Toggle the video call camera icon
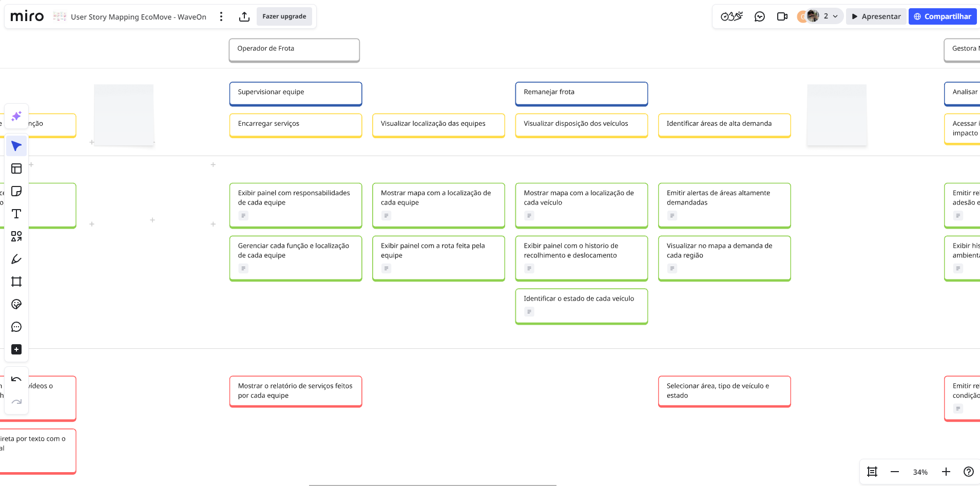The image size is (980, 486). (782, 16)
